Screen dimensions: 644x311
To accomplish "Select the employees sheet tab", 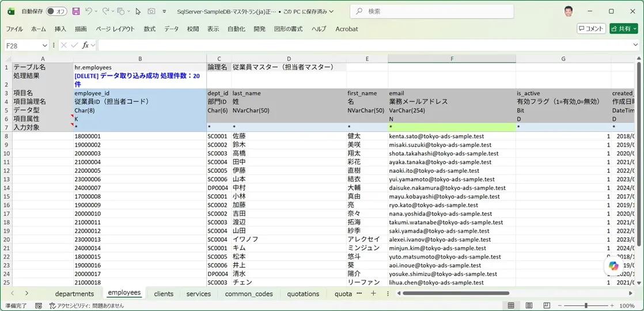I will click(124, 293).
